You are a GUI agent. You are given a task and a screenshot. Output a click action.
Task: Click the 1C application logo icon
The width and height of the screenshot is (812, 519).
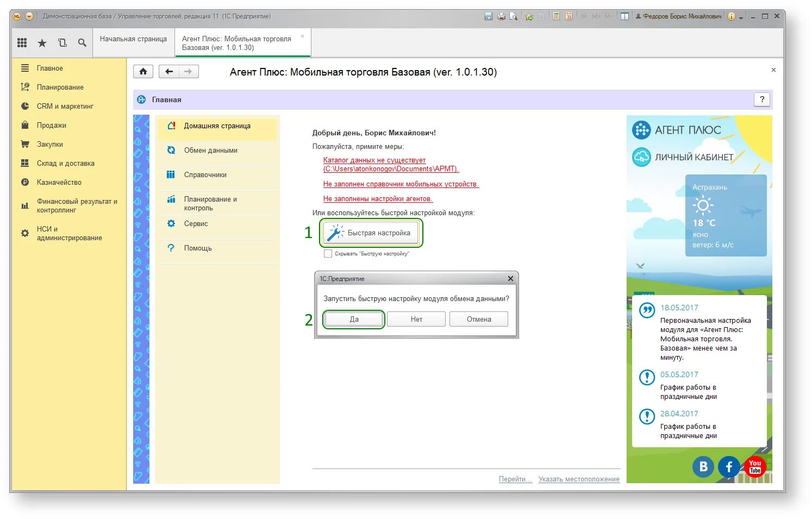(x=17, y=16)
